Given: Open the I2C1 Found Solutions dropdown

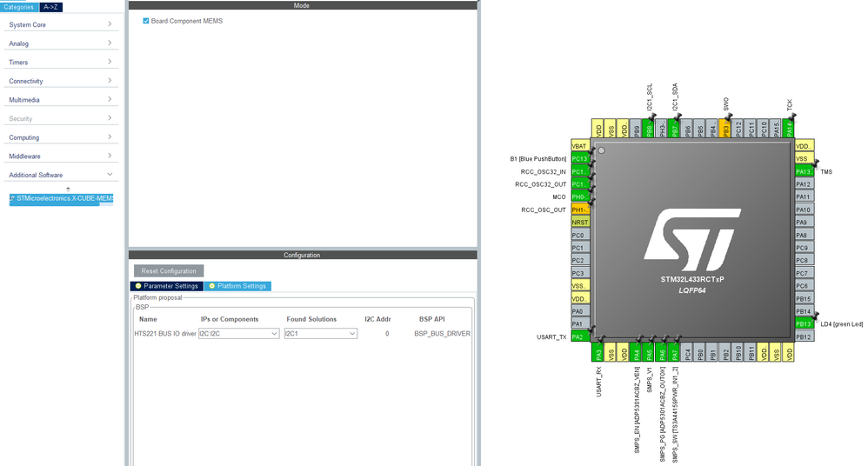Looking at the screenshot, I should click(x=321, y=334).
